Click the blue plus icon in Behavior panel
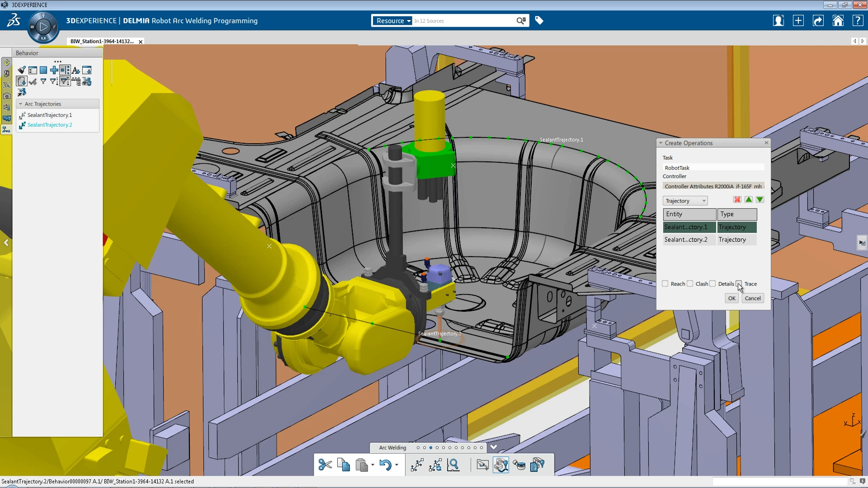The image size is (868, 488). pyautogui.click(x=54, y=70)
